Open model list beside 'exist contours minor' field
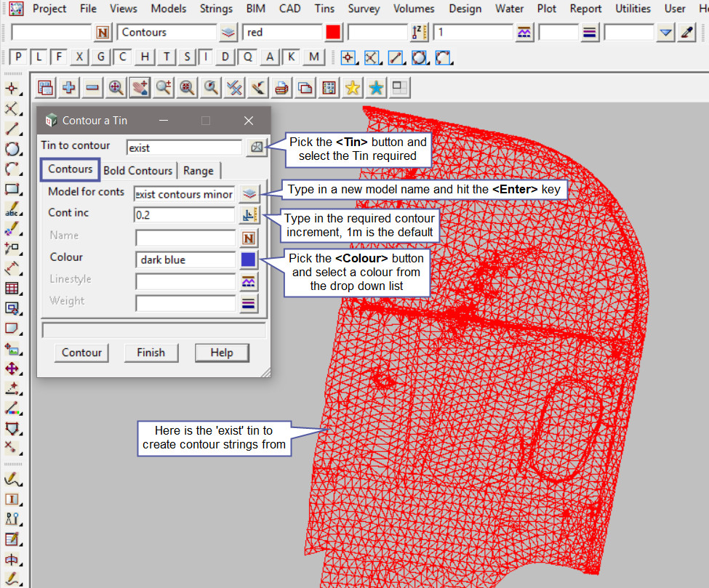This screenshot has height=588, width=709. (249, 193)
